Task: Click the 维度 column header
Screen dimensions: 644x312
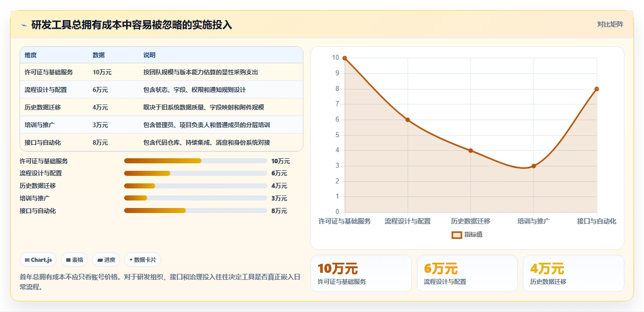Action: [x=31, y=55]
